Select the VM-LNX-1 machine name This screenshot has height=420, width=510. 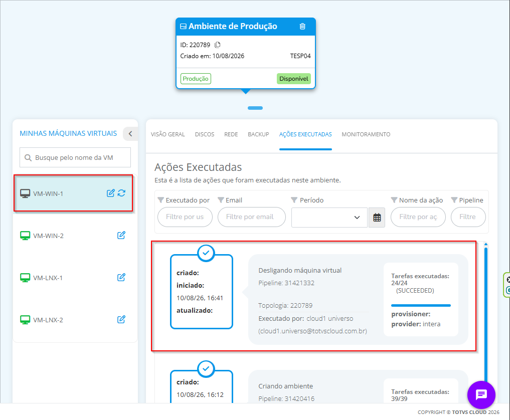tap(48, 278)
